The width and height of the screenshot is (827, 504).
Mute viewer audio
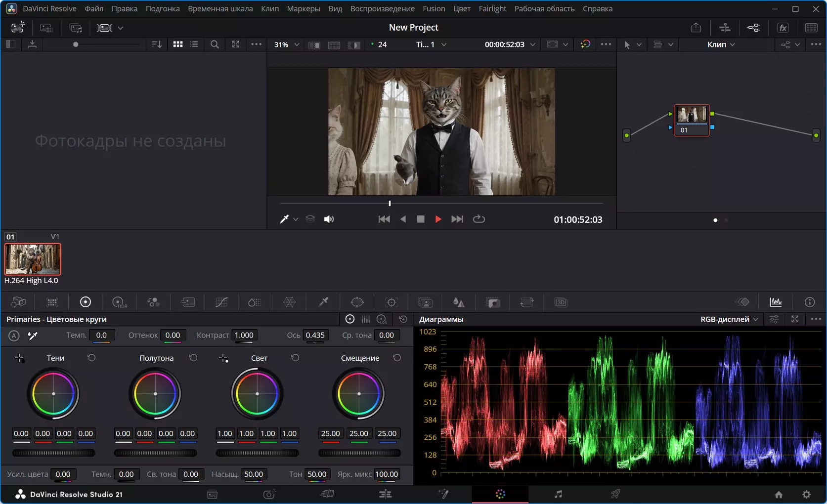tap(329, 219)
